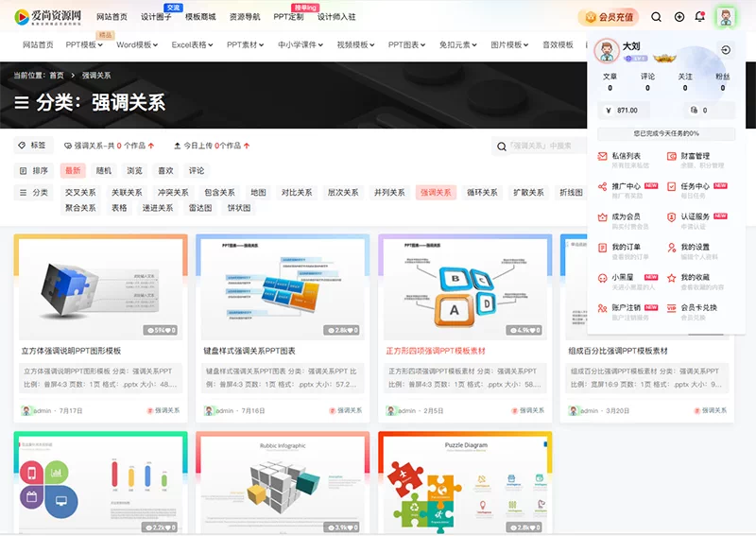Open the notification bell icon
The height and width of the screenshot is (536, 756).
tap(699, 17)
